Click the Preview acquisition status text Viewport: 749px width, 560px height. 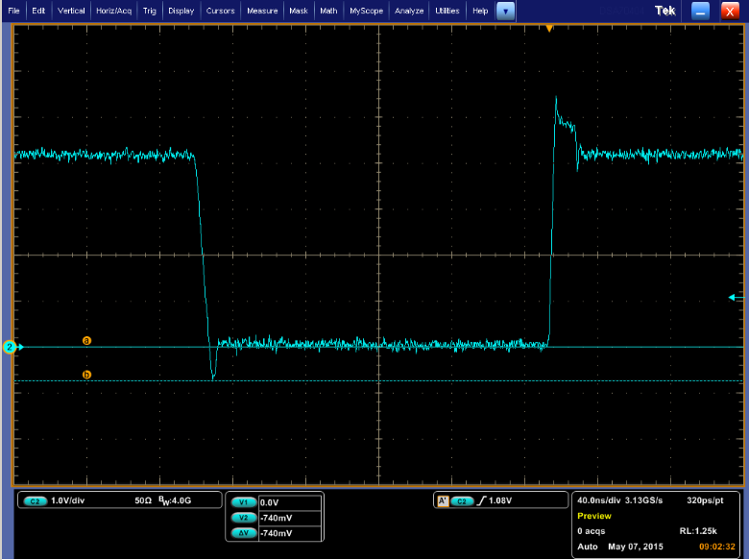coord(594,516)
